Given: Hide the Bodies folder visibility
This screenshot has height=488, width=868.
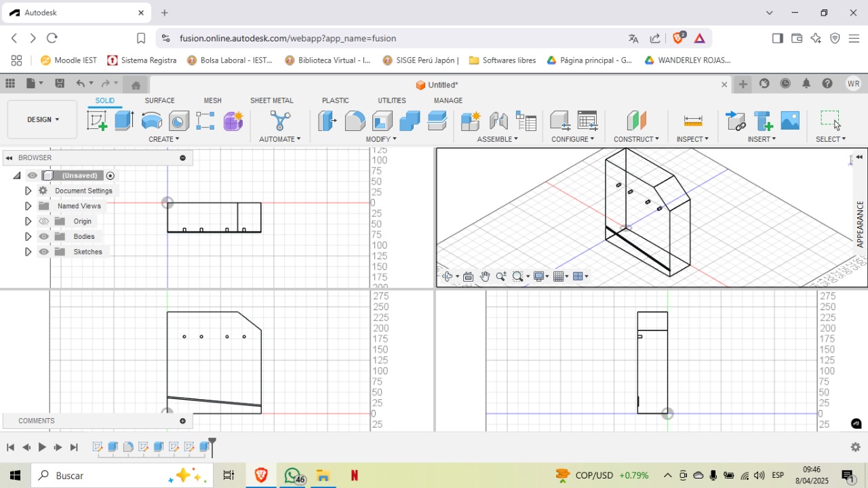Looking at the screenshot, I should pos(44,237).
